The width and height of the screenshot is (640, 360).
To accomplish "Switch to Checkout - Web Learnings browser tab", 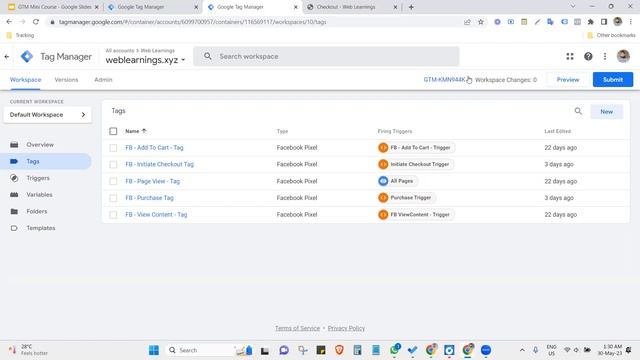I will (x=352, y=7).
